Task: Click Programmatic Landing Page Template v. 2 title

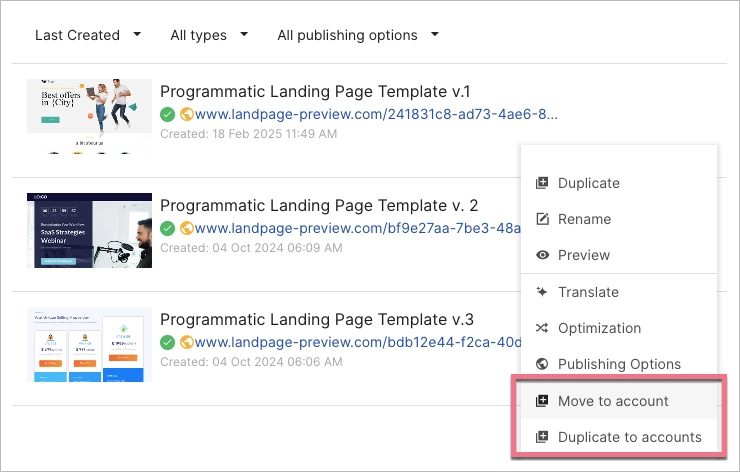Action: click(319, 206)
